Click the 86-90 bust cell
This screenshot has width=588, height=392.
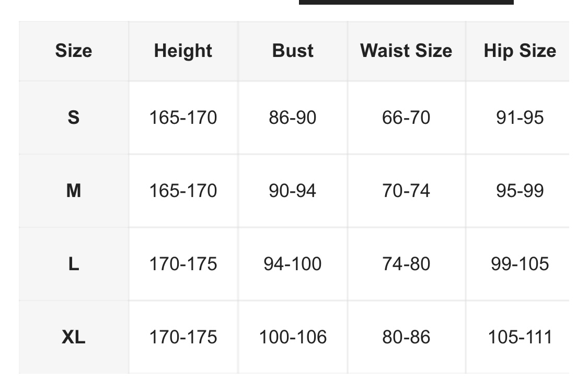click(x=293, y=118)
